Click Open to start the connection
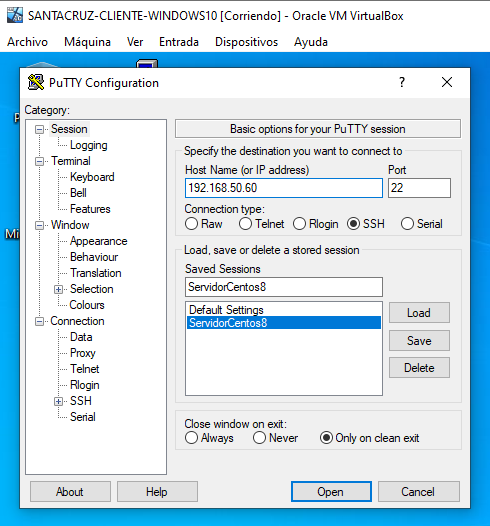The width and height of the screenshot is (490, 526). [331, 492]
